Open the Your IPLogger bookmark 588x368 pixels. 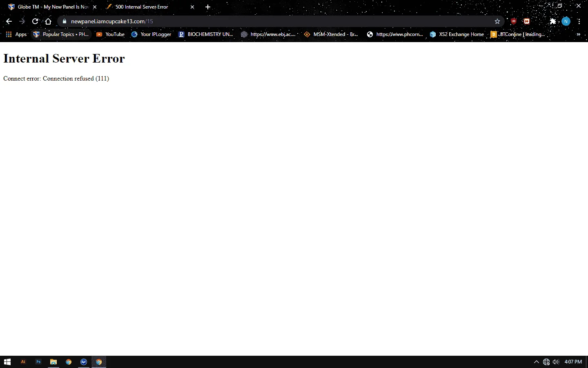[151, 34]
